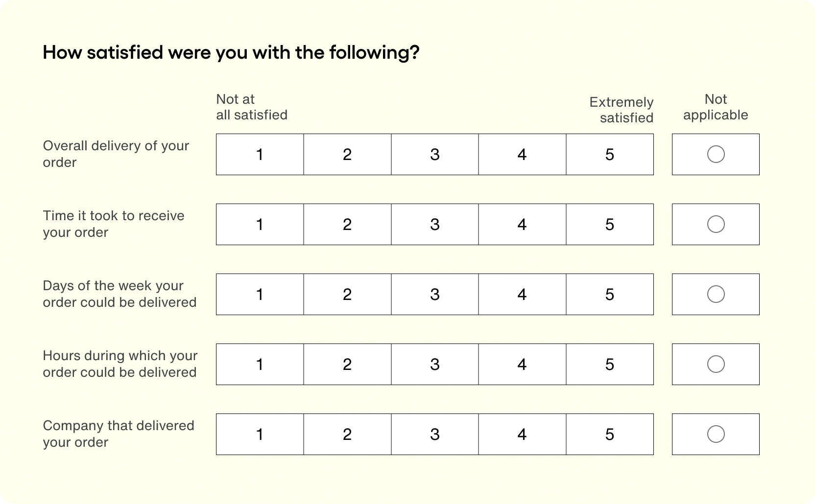This screenshot has height=504, width=815.
Task: Select Not applicable for delivery time
Action: coord(715,224)
